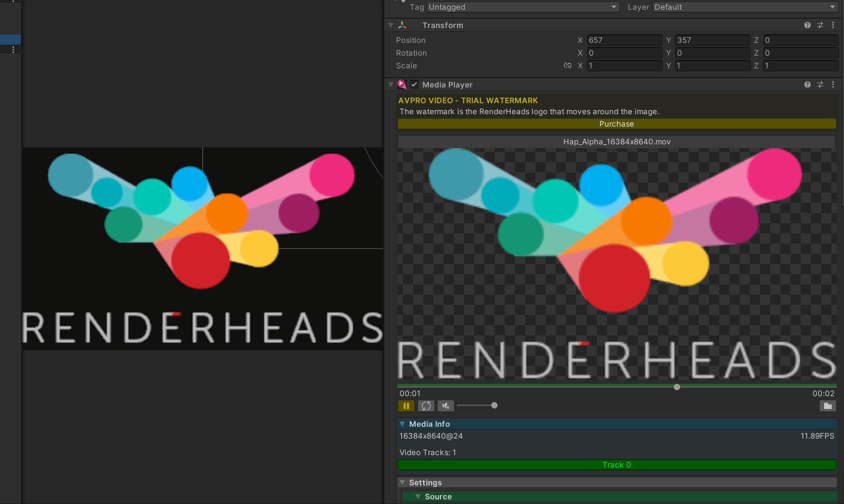Image resolution: width=844 pixels, height=504 pixels.
Task: Click the Position X input field
Action: (624, 40)
